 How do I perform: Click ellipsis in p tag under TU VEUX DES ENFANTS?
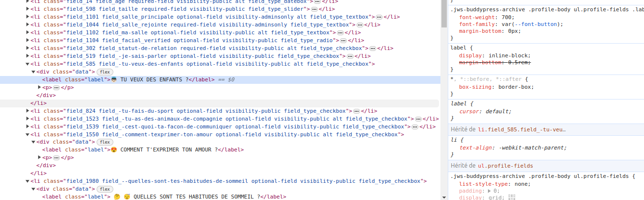point(56,87)
